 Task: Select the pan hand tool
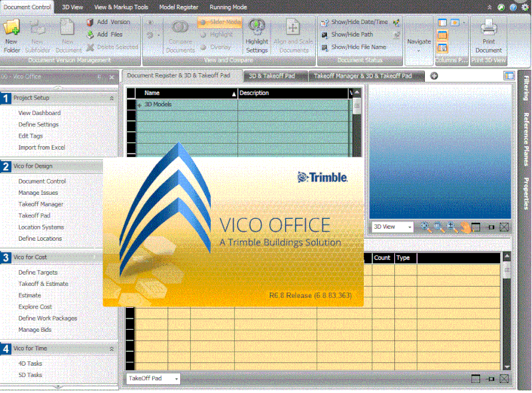point(465,227)
